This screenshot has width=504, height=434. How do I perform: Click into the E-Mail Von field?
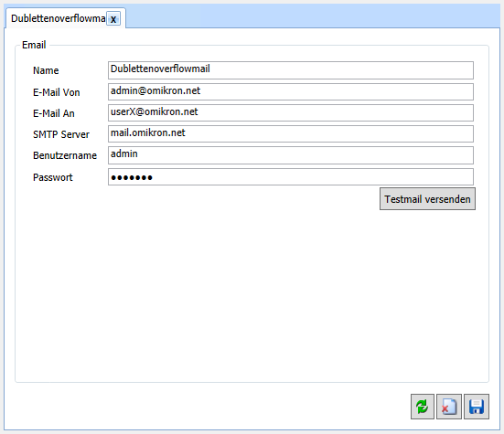coord(291,91)
